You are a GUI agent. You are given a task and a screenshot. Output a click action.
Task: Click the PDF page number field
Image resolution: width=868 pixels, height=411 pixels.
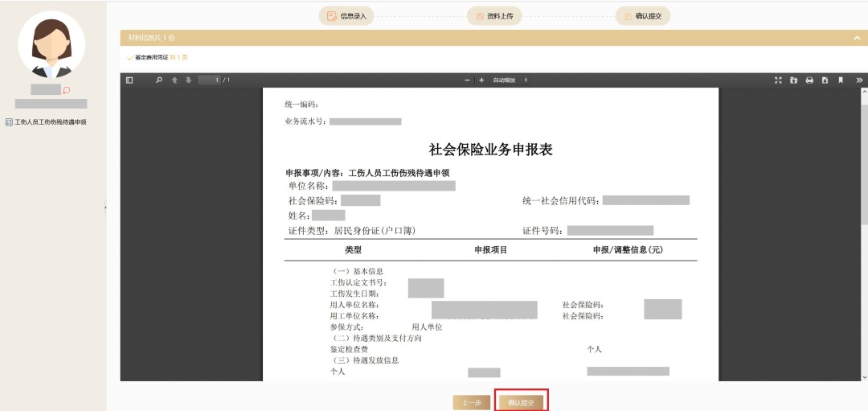coord(209,80)
